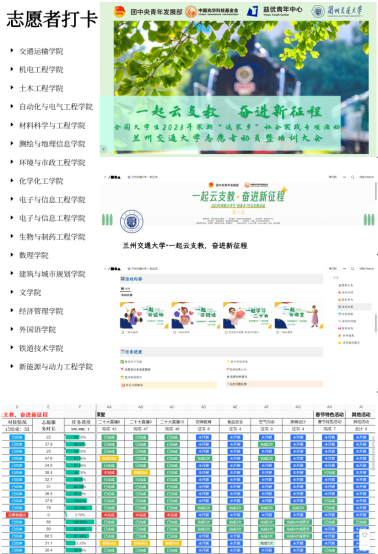Click the 材料情况 column header cell
The width and height of the screenshot is (378, 554).
(x=17, y=422)
